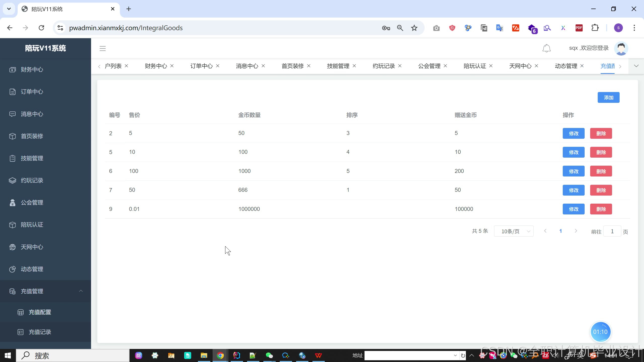Go back with the browser back arrow

click(10, 28)
